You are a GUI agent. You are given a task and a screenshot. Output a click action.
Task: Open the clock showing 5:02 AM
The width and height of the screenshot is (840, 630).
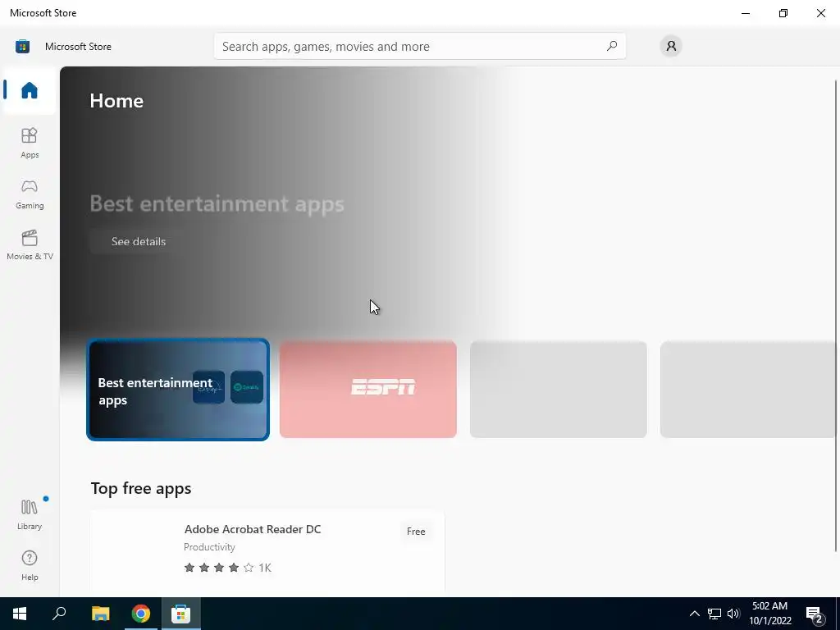point(769,614)
